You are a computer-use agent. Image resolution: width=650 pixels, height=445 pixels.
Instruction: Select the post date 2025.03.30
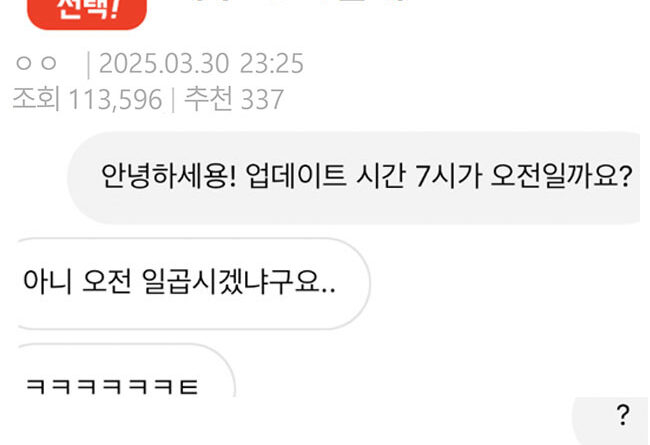coord(164,63)
